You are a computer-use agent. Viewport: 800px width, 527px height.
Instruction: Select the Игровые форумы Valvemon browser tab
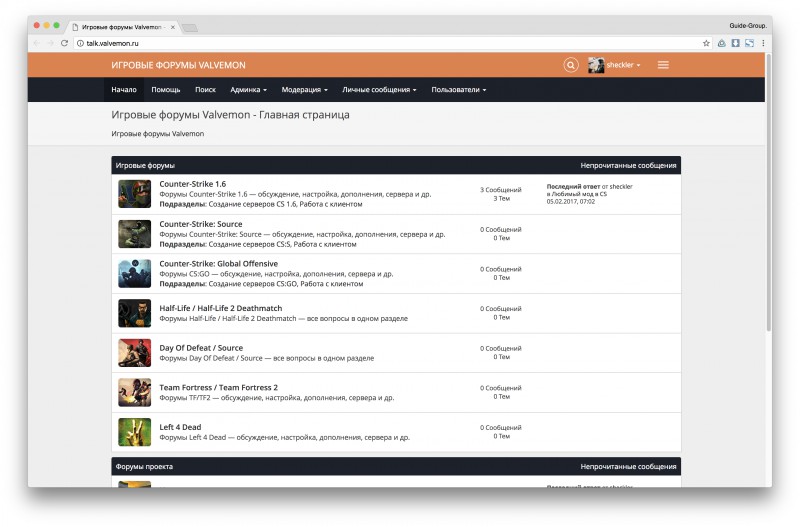pyautogui.click(x=124, y=27)
